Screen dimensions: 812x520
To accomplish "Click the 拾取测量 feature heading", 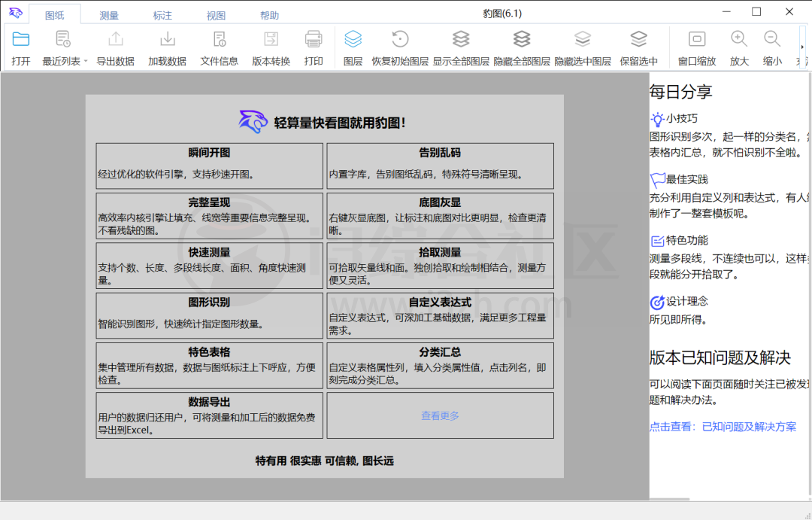I will point(440,253).
